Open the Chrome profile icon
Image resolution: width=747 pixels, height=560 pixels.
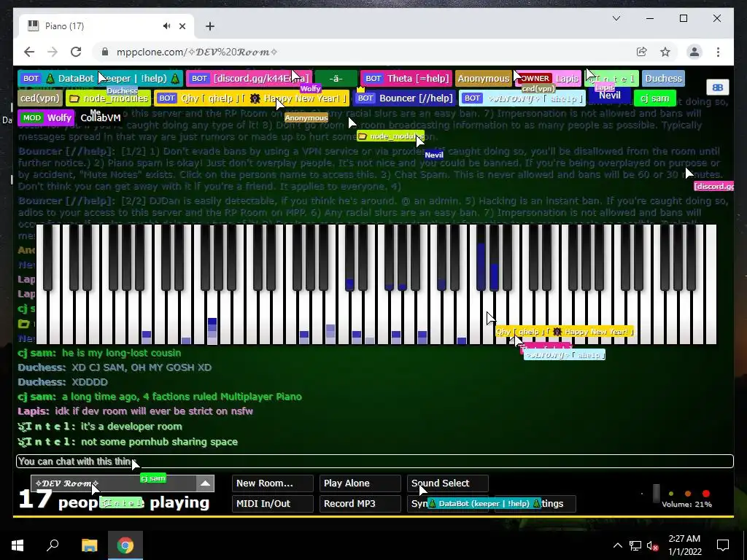694,52
